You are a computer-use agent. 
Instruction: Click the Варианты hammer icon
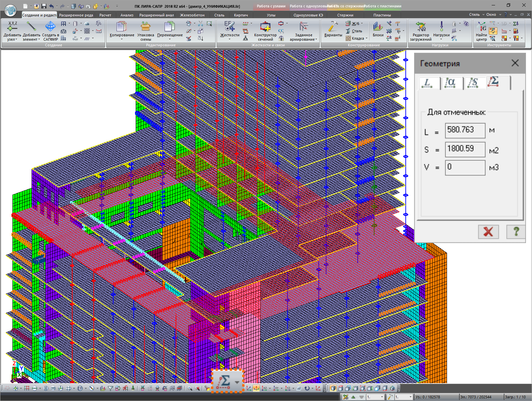(333, 27)
